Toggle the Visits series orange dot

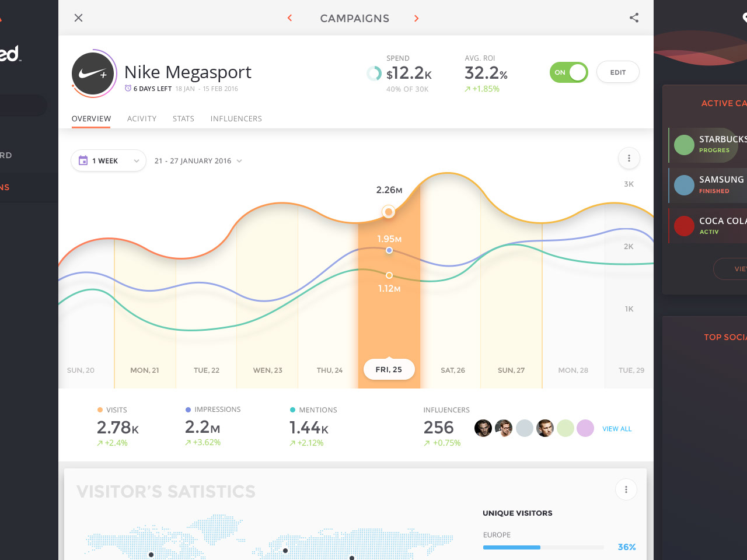point(100,410)
